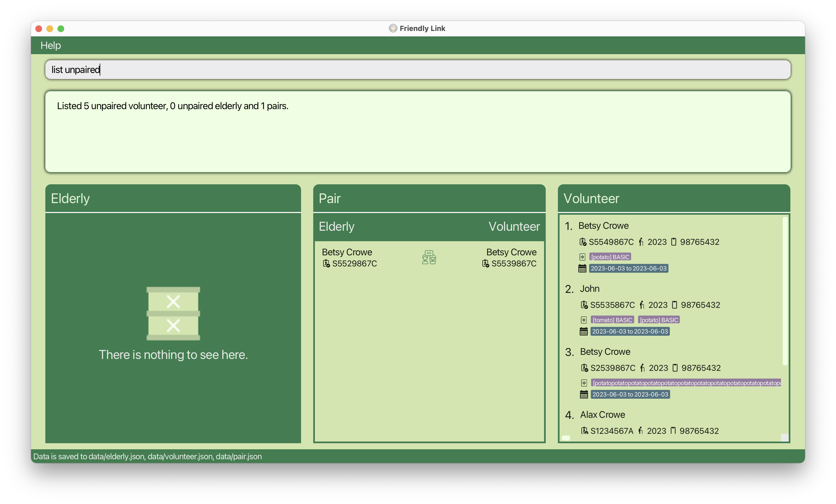Screen dimensions: 836x504
Task: Click the NRIC icon beside S5539867C
Action: point(485,264)
